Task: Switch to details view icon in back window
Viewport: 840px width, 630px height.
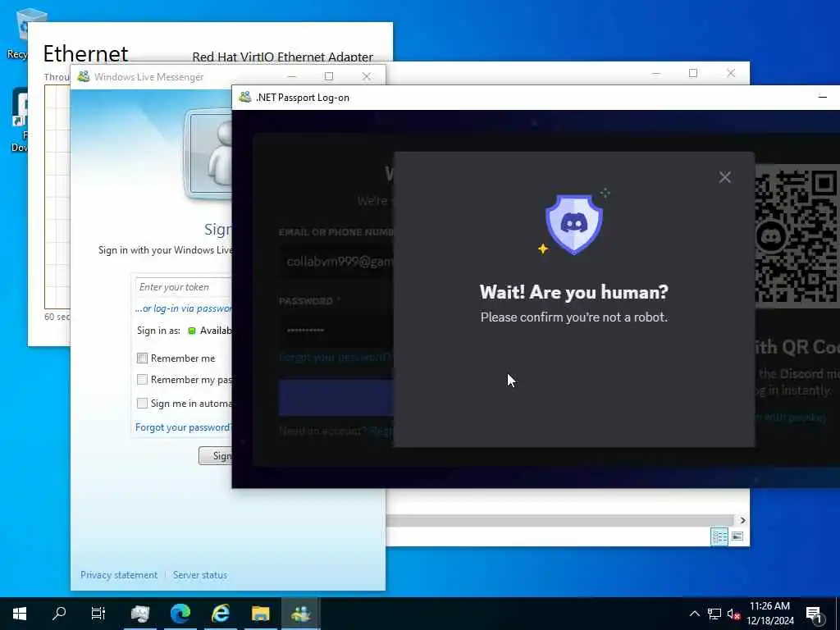Action: click(x=719, y=536)
